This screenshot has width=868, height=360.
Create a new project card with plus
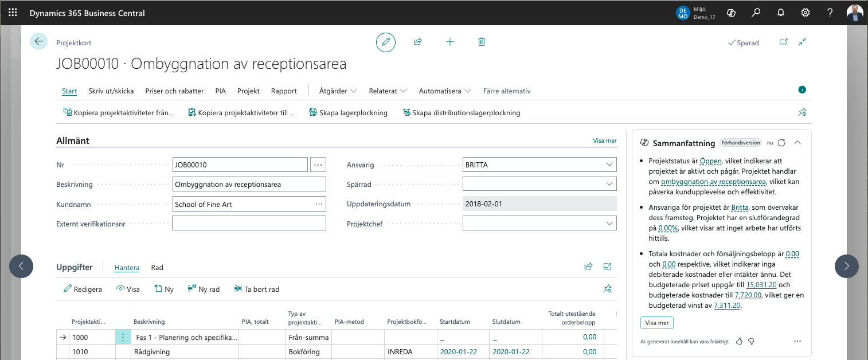point(450,42)
